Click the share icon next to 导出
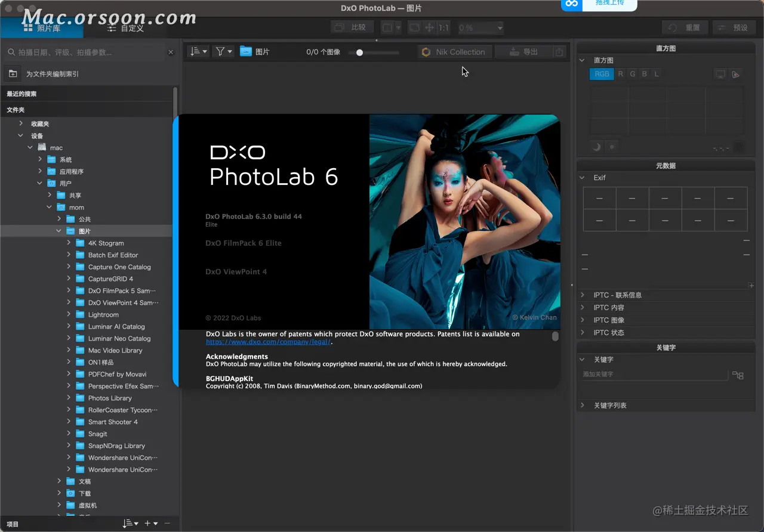The height and width of the screenshot is (532, 764). pyautogui.click(x=559, y=52)
